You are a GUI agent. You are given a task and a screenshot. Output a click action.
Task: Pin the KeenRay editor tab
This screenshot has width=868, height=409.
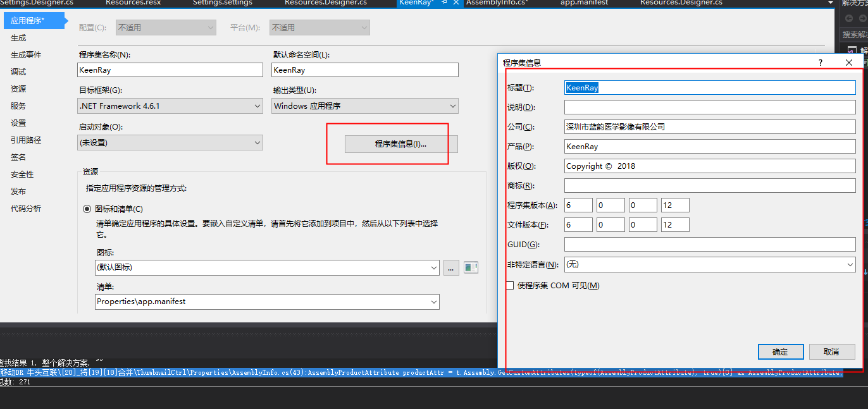point(443,3)
